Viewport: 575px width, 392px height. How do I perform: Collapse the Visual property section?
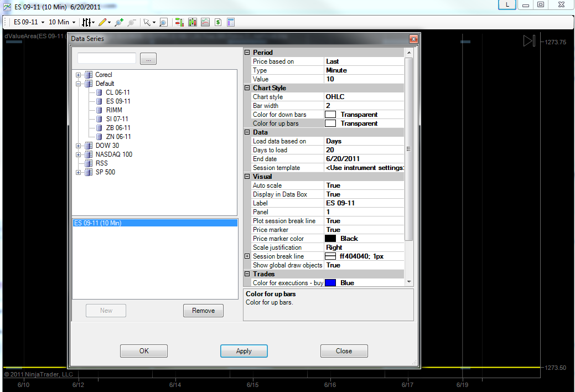[247, 177]
